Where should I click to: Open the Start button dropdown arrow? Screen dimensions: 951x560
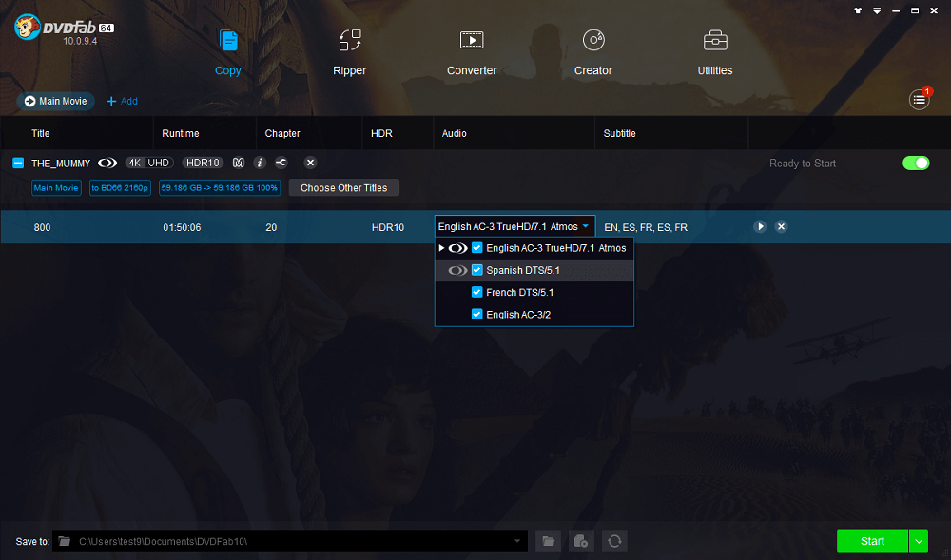(919, 541)
